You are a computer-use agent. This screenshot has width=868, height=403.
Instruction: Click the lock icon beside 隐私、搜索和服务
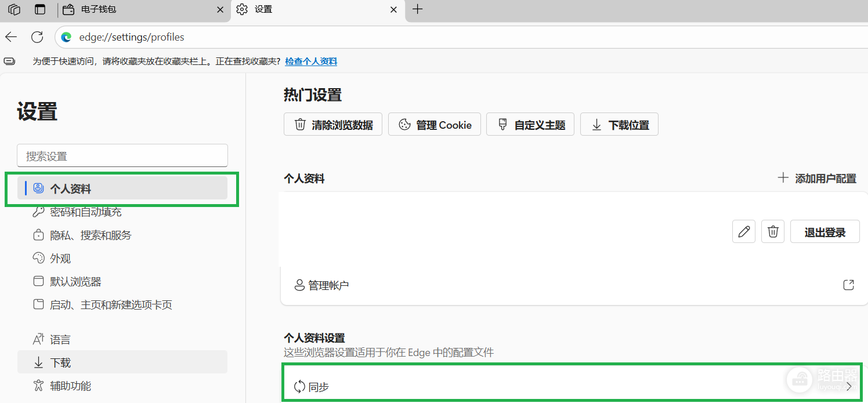pos(38,235)
